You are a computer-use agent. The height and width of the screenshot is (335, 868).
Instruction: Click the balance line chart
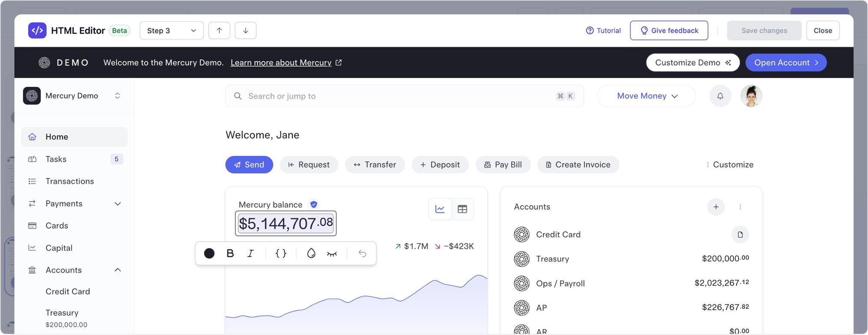pyautogui.click(x=356, y=304)
